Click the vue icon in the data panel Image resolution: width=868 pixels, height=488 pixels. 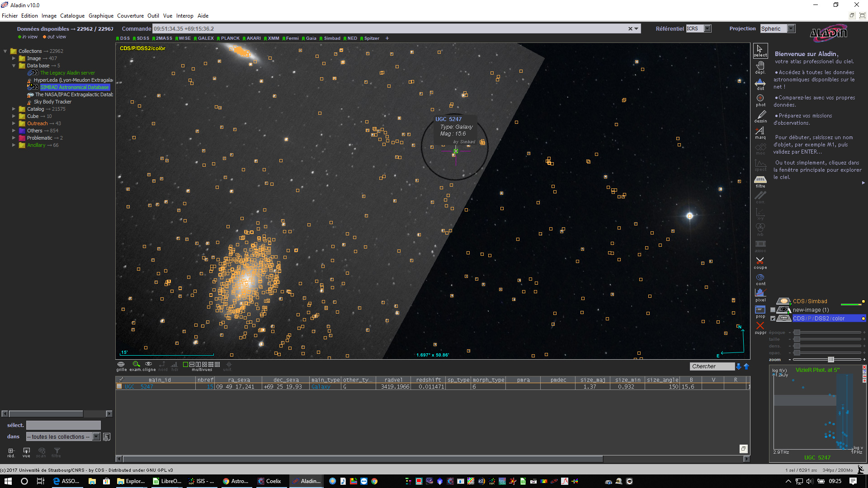tap(27, 452)
